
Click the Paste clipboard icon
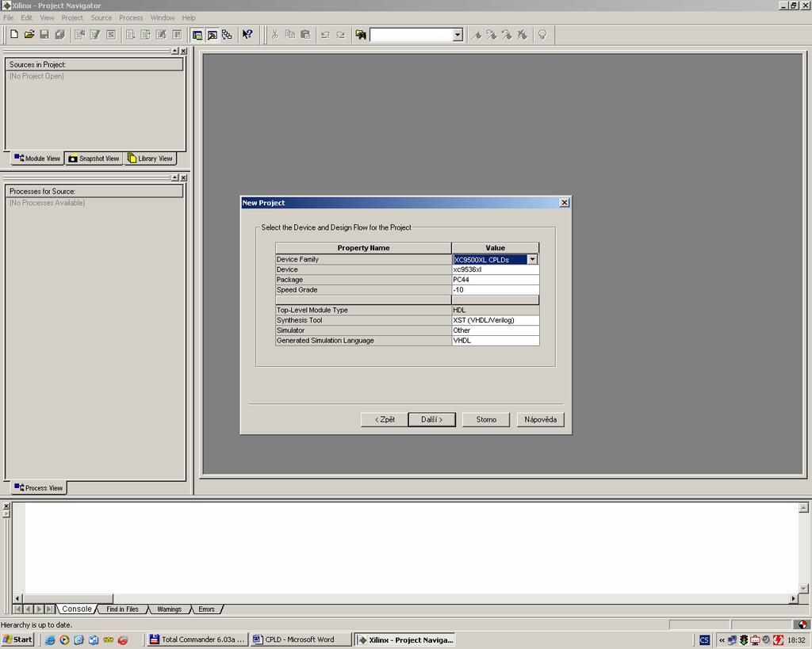click(305, 35)
